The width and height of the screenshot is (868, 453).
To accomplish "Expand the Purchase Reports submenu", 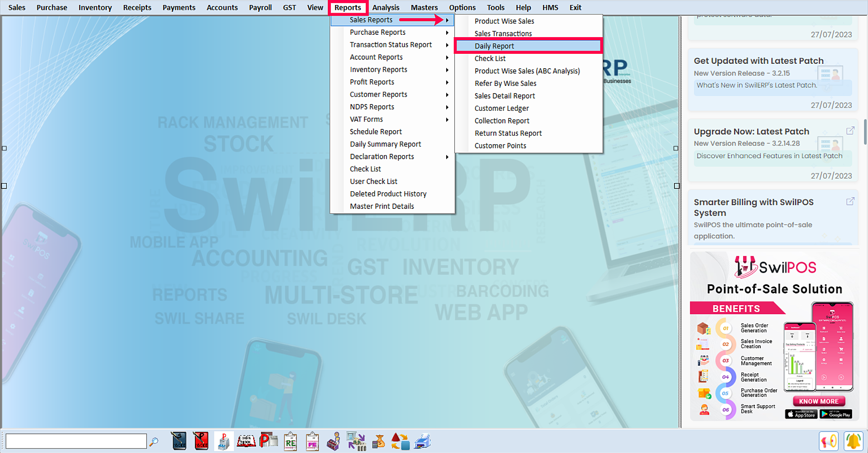I will tap(392, 33).
